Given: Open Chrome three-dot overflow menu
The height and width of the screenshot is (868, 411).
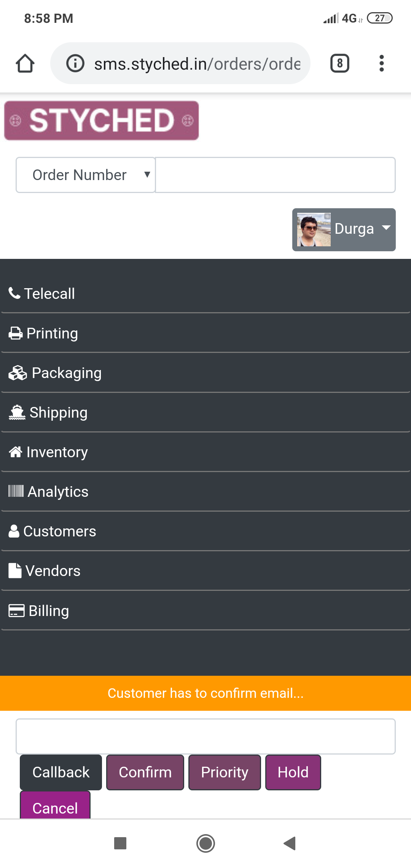Looking at the screenshot, I should point(381,63).
